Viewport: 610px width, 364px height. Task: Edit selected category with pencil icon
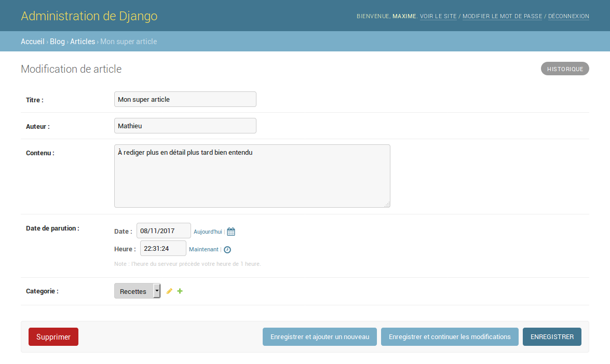pos(169,291)
